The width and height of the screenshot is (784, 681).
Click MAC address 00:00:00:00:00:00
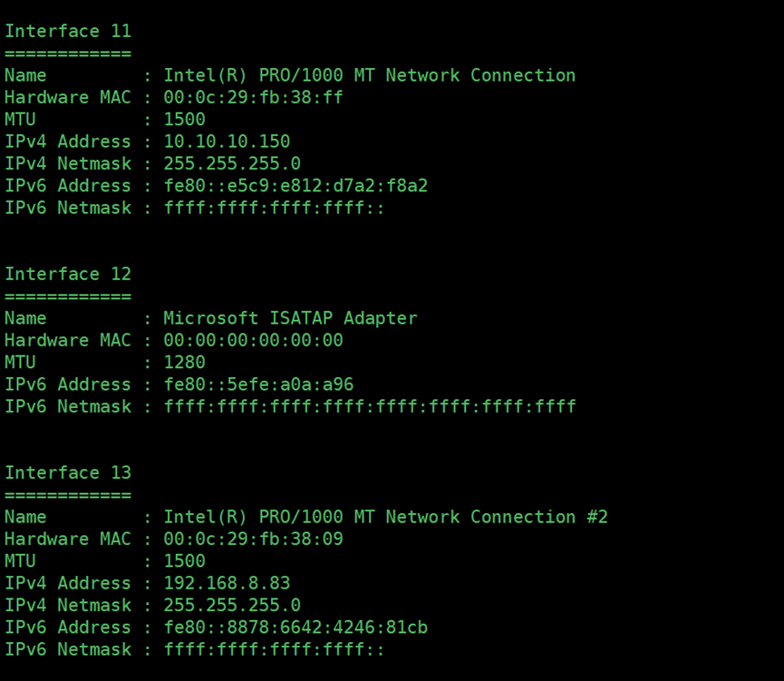[x=254, y=340]
